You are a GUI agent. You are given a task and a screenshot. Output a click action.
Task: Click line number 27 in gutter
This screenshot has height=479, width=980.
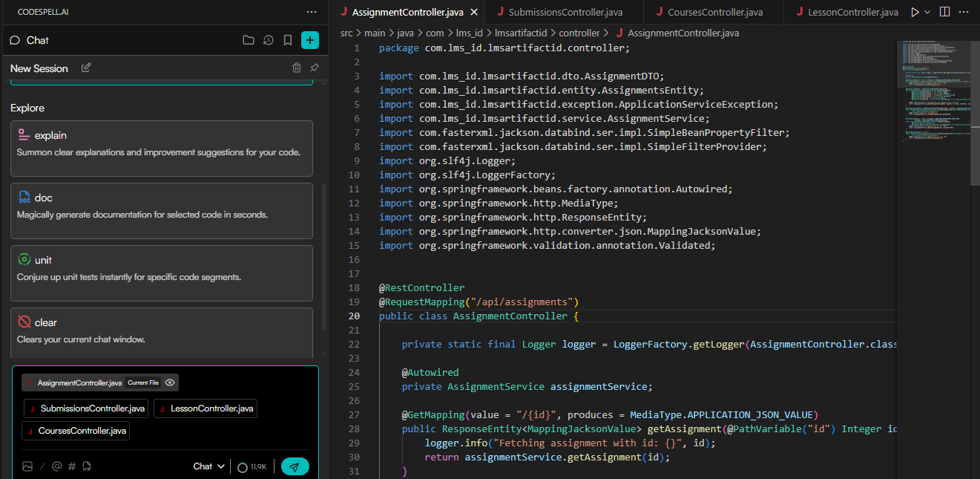[x=353, y=414]
